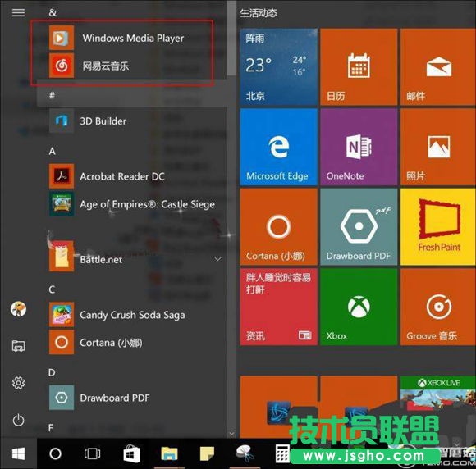Open Calculator on taskbar

[x=282, y=454]
